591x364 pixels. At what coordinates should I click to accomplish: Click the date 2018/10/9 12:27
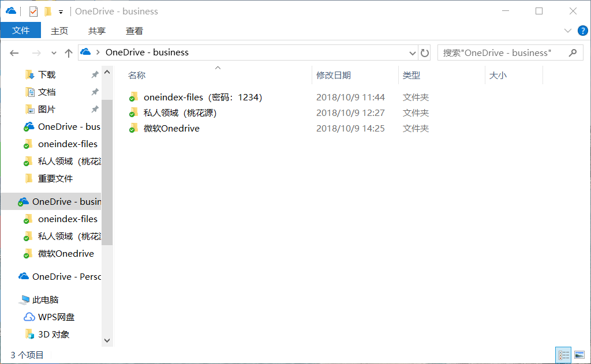(x=350, y=112)
